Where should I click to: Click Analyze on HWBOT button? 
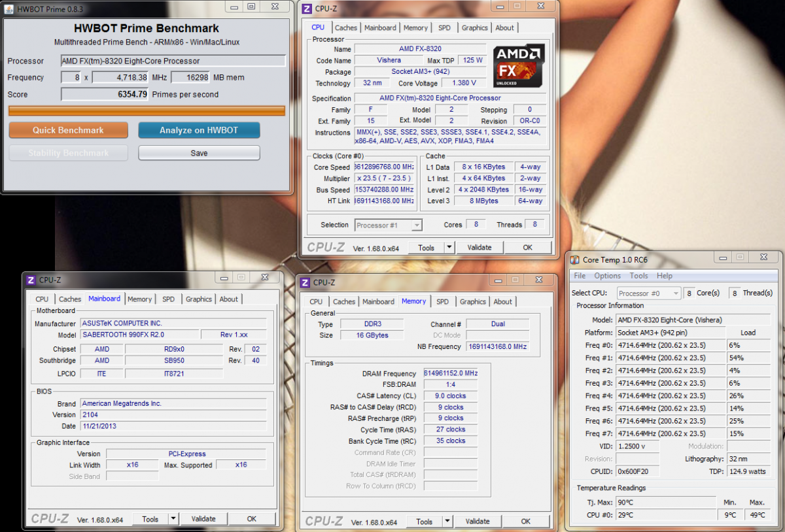(x=199, y=130)
